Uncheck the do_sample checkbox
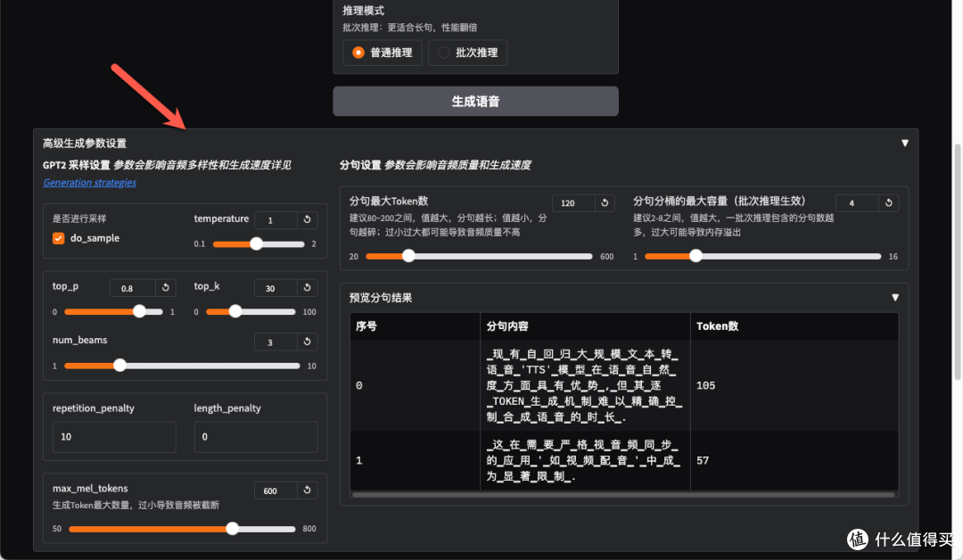This screenshot has width=963, height=560. [58, 238]
